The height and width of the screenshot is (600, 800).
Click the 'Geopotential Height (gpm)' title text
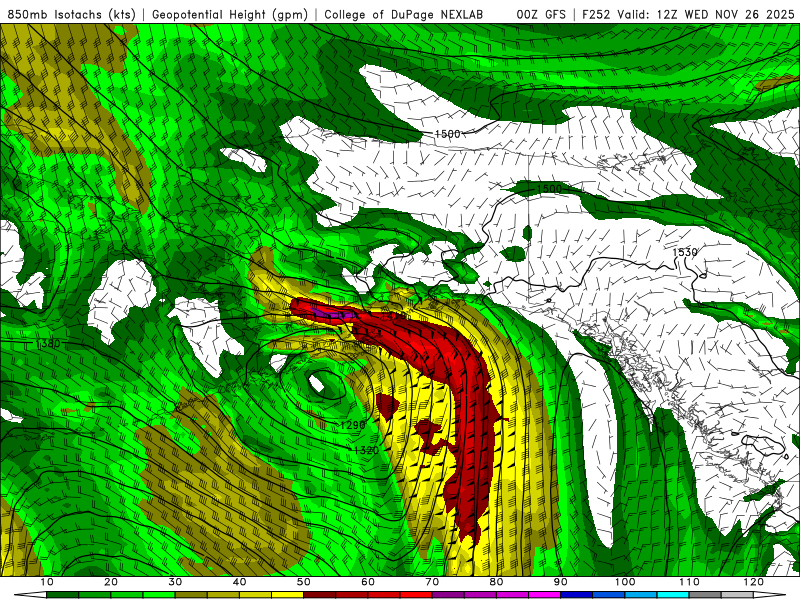[230, 14]
